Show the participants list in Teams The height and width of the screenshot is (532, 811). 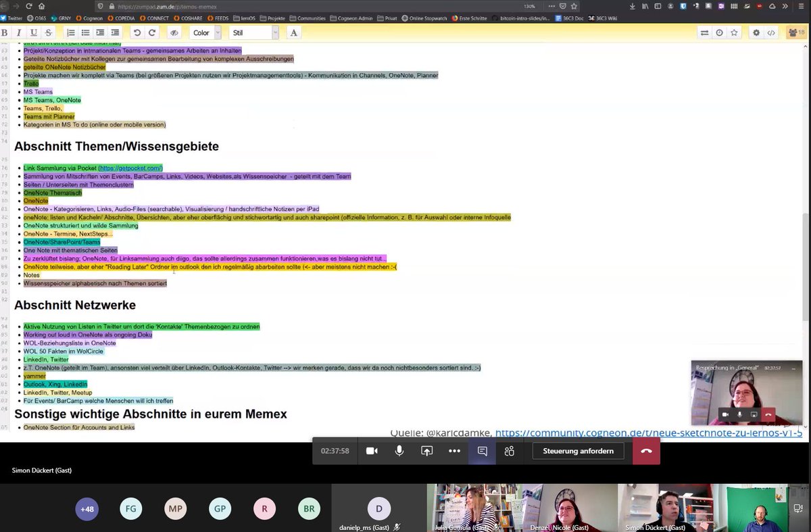click(x=508, y=451)
